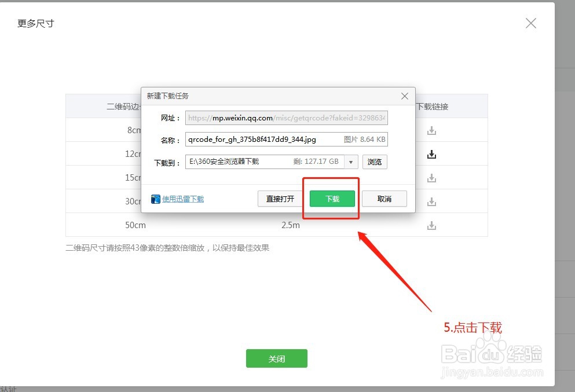Open the save location dropdown arrow

351,162
